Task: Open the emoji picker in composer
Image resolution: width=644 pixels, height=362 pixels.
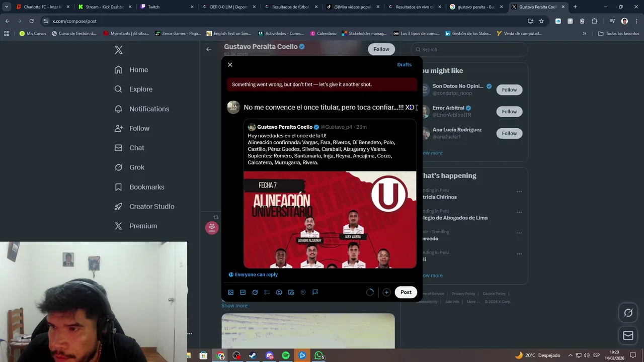Action: tap(279, 292)
